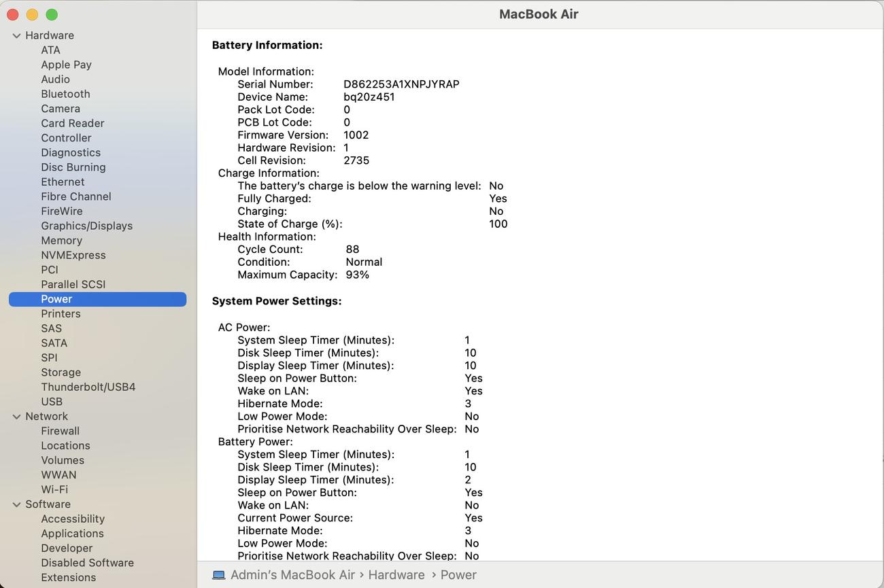Select the Software category heading

[x=48, y=504]
